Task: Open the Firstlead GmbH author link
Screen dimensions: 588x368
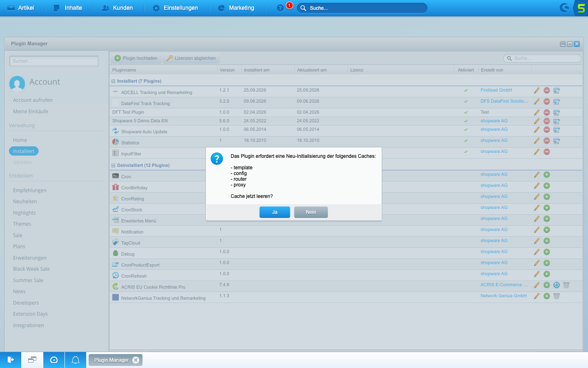Action: pos(496,90)
